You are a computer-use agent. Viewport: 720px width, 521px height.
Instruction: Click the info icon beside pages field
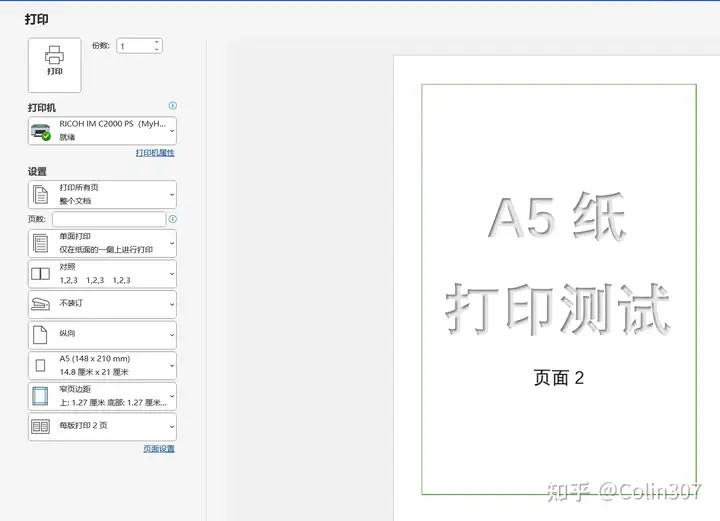click(x=173, y=219)
